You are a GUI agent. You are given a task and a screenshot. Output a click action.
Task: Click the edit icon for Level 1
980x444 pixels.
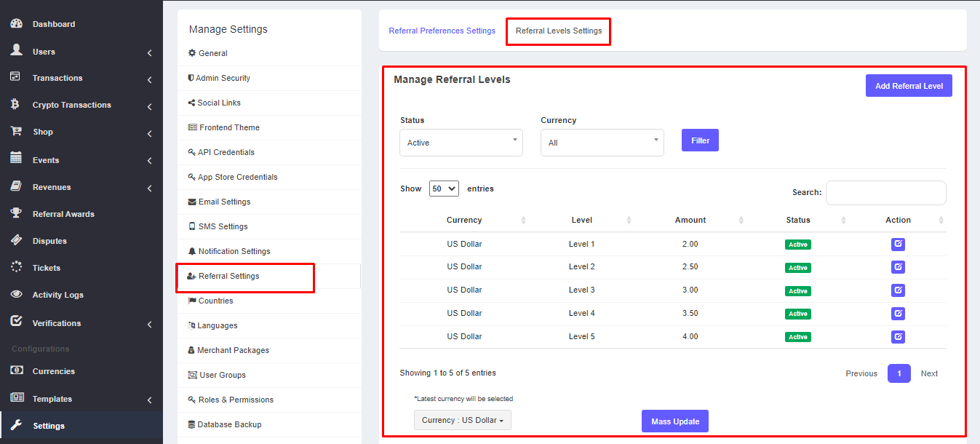pyautogui.click(x=898, y=244)
